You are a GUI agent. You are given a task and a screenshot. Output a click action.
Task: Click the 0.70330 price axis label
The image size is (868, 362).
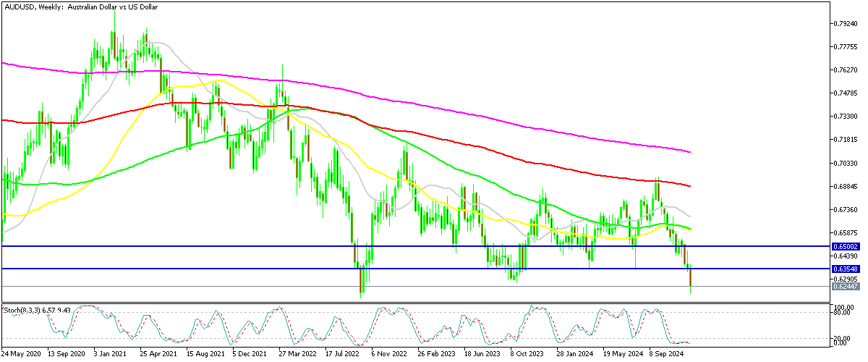(x=846, y=163)
